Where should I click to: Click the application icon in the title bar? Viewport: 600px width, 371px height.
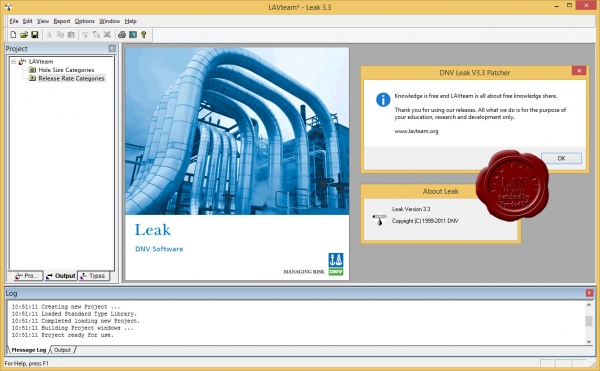8,7
